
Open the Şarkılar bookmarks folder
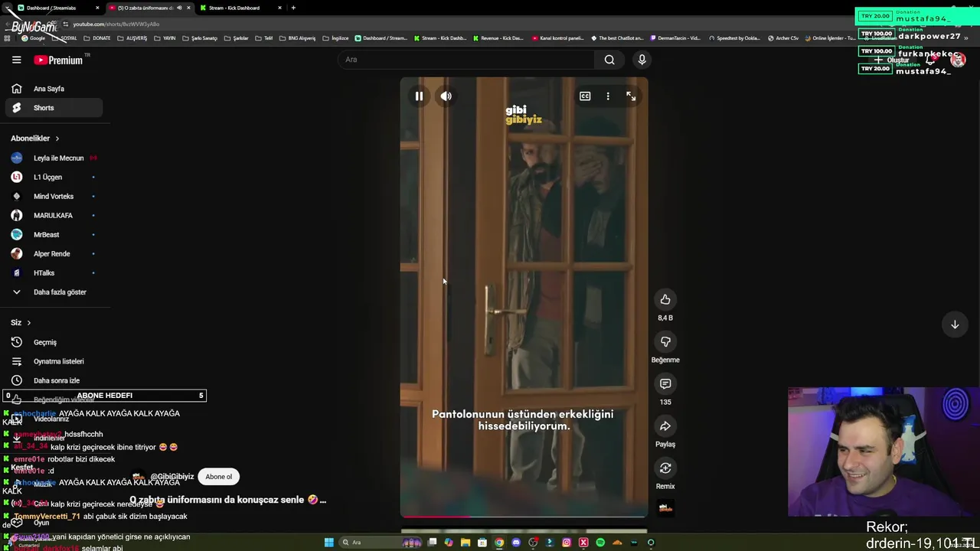point(236,38)
